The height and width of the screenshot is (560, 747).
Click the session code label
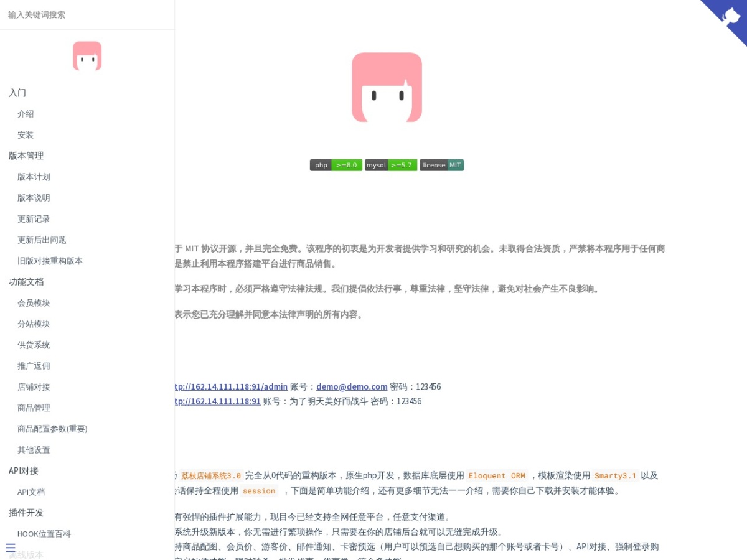[x=259, y=491]
